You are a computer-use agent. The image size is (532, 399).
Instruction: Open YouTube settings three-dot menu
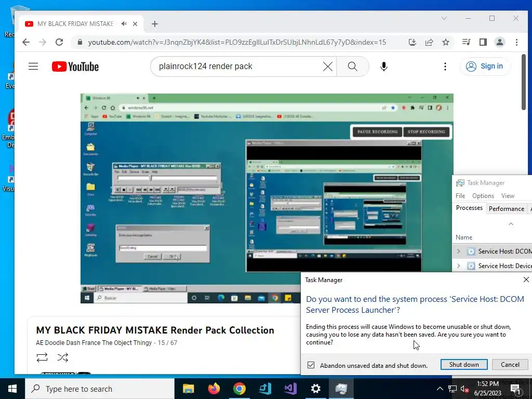(445, 66)
